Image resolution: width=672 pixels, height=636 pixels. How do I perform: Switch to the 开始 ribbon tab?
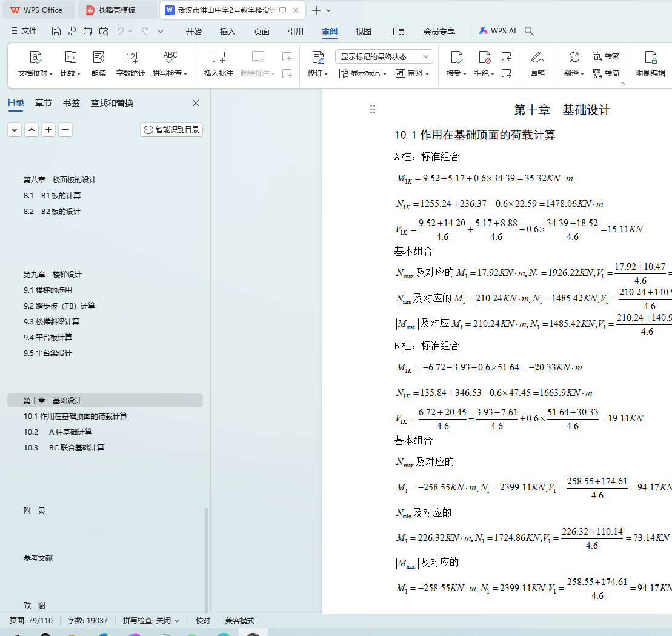click(x=194, y=32)
